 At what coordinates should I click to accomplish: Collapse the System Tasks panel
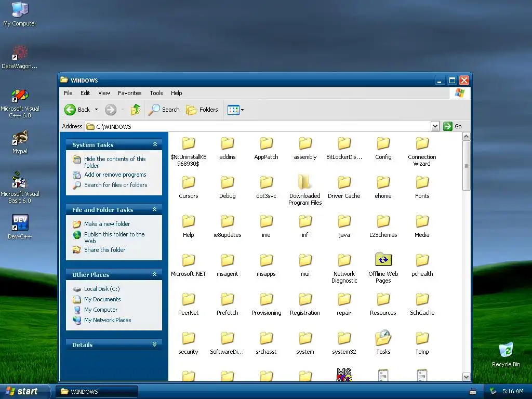155,144
